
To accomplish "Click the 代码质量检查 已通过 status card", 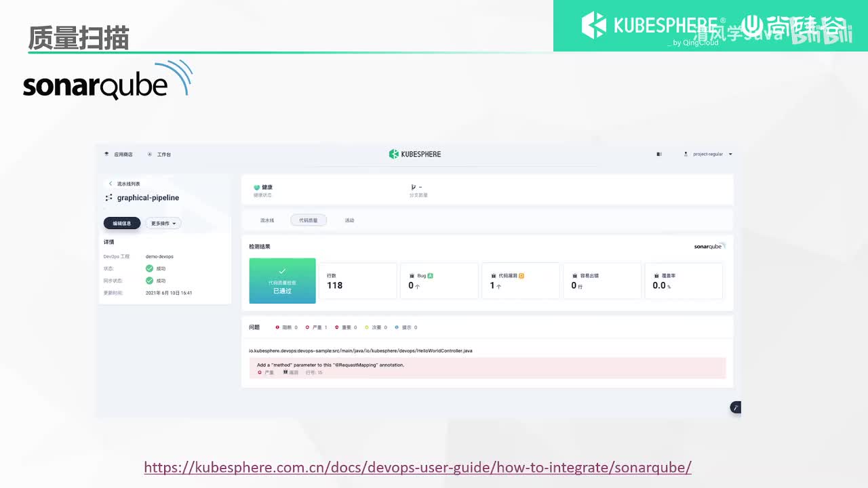I will pyautogui.click(x=282, y=281).
